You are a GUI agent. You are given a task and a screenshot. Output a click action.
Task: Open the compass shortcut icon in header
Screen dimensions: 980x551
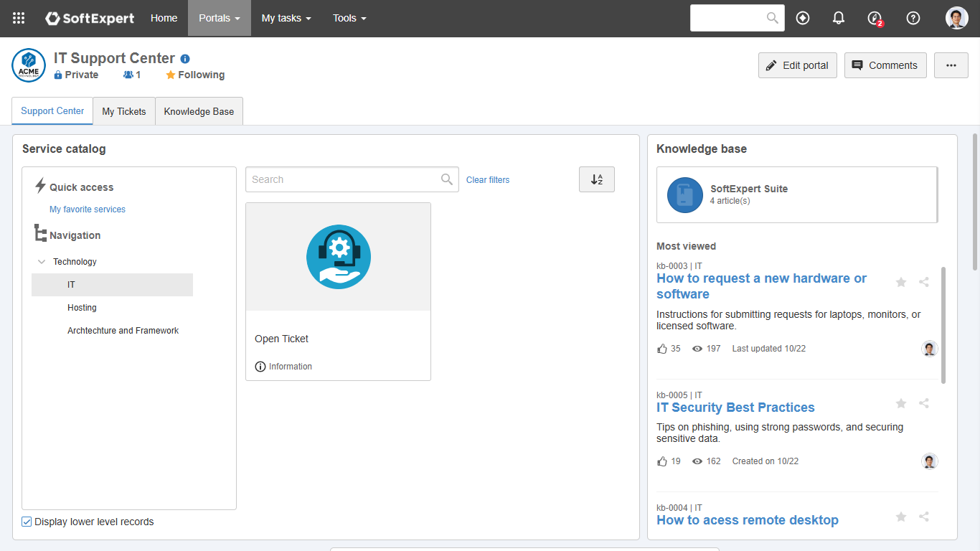(x=803, y=18)
